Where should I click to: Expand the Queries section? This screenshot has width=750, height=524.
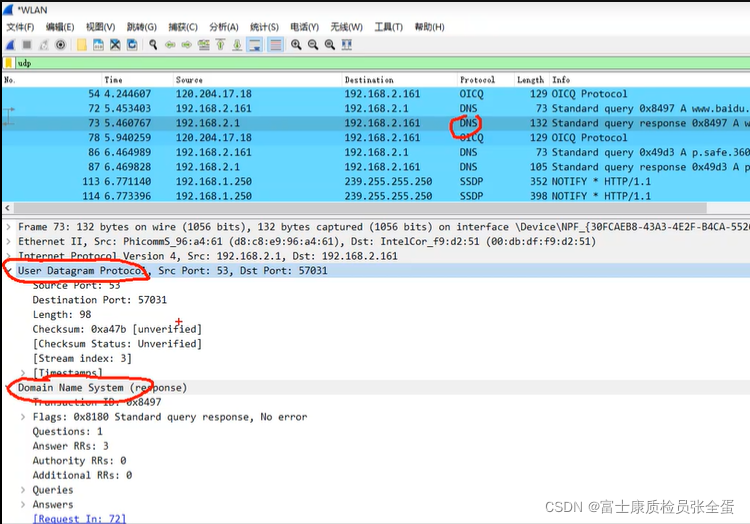(x=23, y=490)
